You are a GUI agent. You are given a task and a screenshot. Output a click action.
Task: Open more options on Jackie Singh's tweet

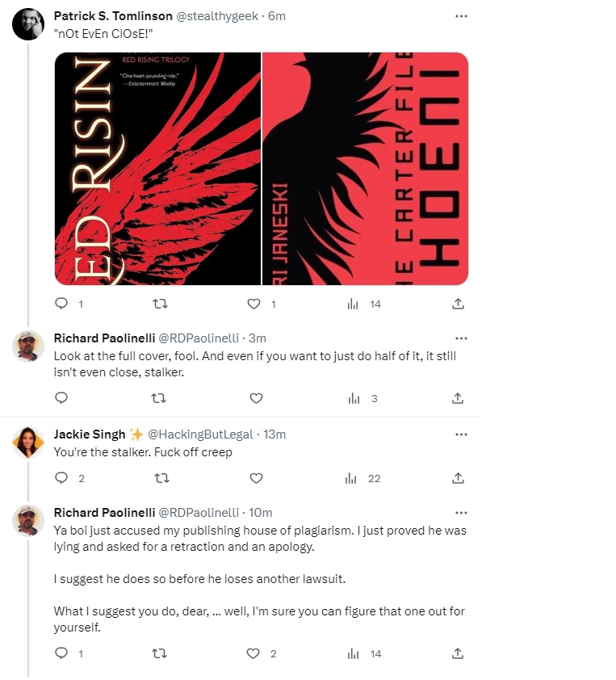click(461, 434)
